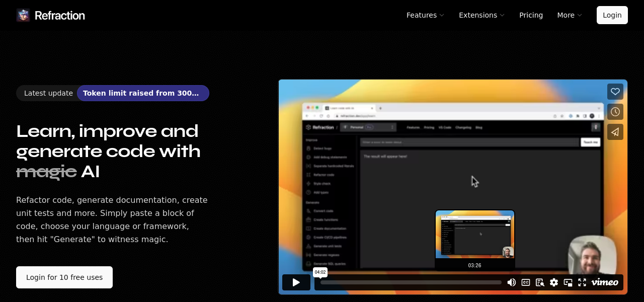Screen dimensions: 644x302
Task: Open the Vimeo logo link
Action: 605,282
